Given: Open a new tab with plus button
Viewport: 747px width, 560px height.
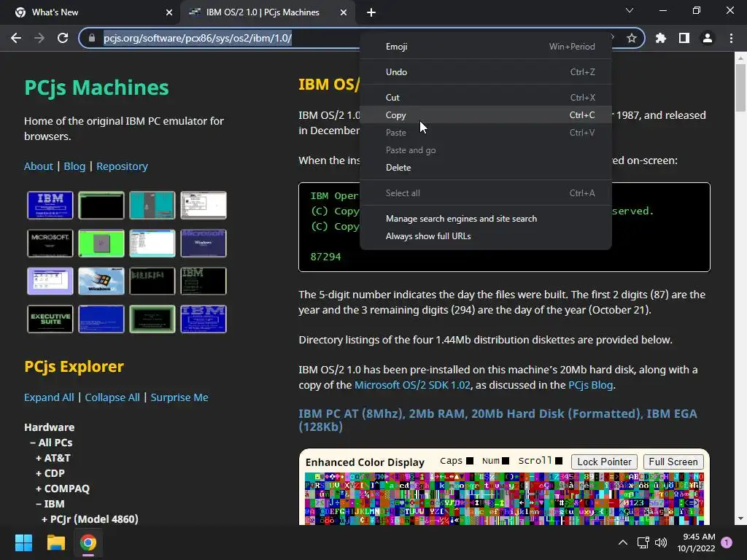Looking at the screenshot, I should [371, 12].
